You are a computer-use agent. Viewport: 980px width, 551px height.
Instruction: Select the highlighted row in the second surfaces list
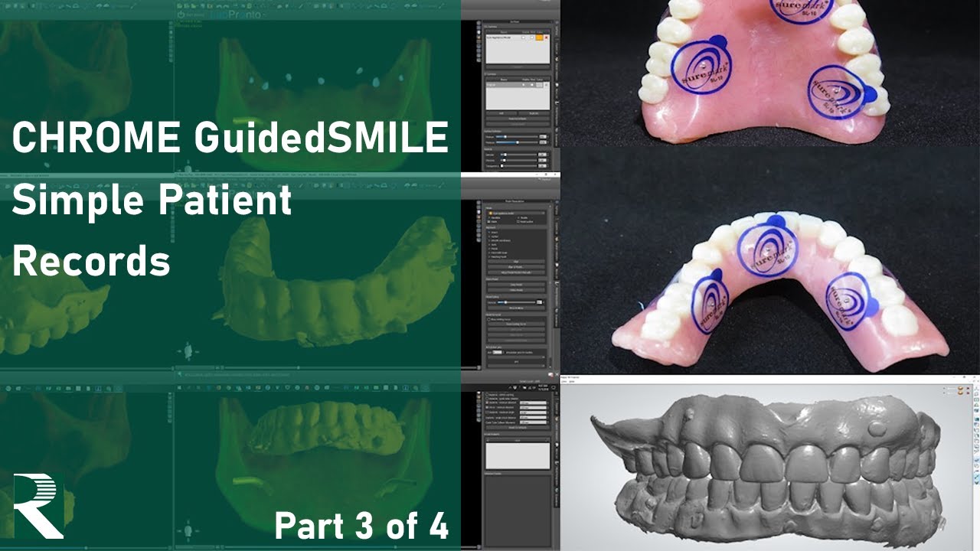tap(518, 84)
